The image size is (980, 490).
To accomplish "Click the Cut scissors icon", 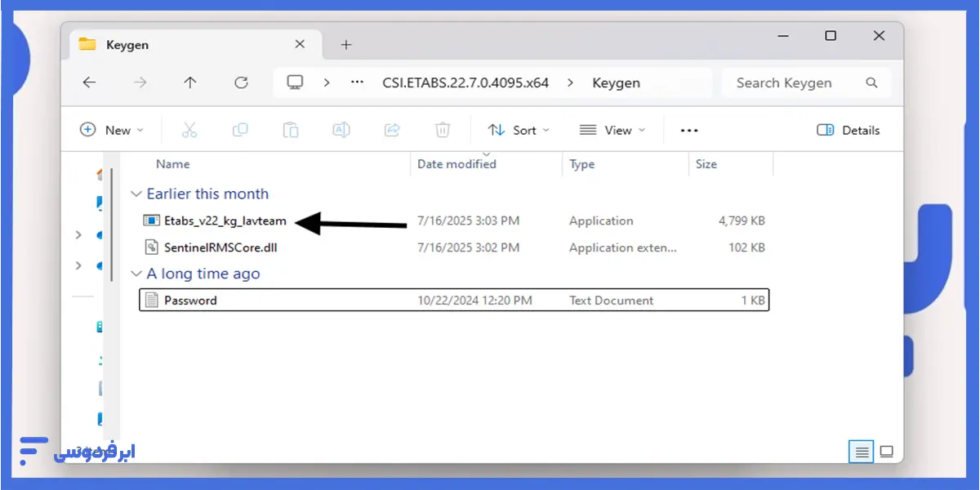I will point(189,130).
